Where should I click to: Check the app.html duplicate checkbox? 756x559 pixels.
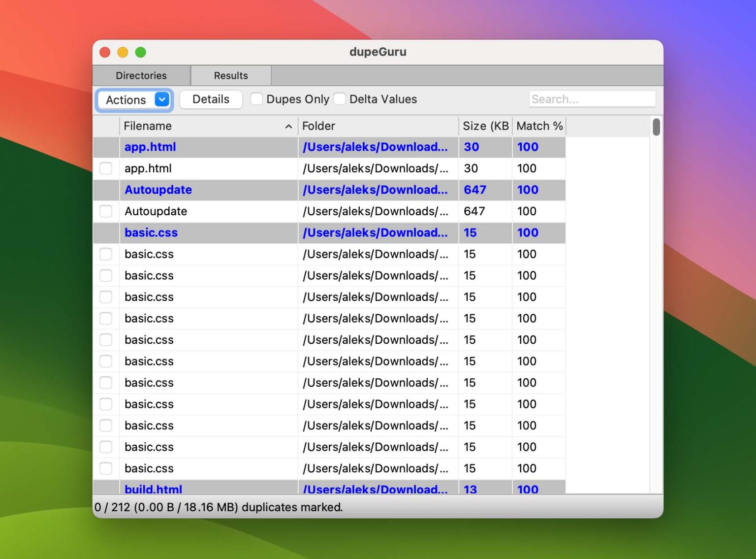(106, 168)
